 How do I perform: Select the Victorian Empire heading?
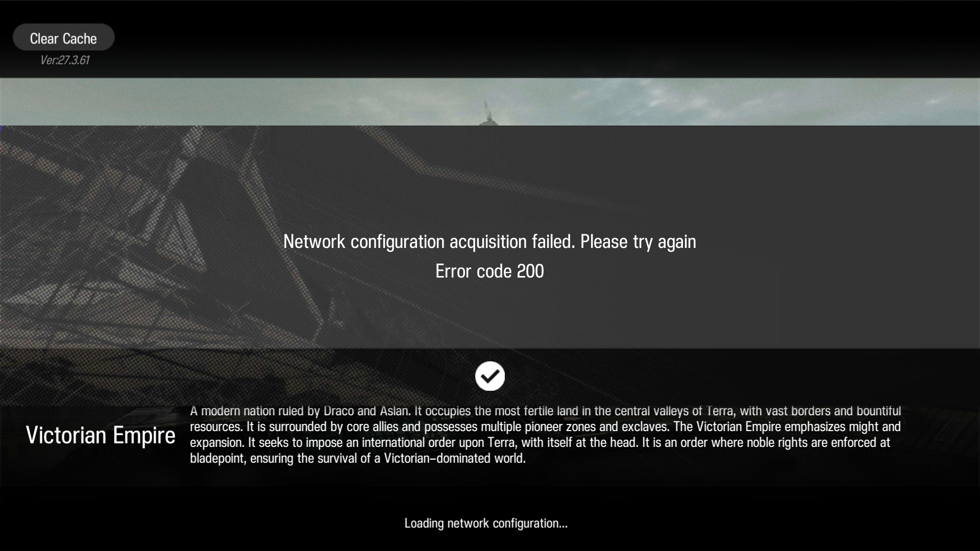click(101, 435)
